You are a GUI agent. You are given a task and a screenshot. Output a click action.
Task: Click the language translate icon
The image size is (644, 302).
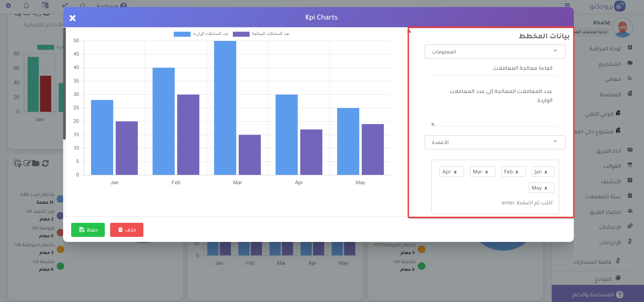(x=45, y=5)
